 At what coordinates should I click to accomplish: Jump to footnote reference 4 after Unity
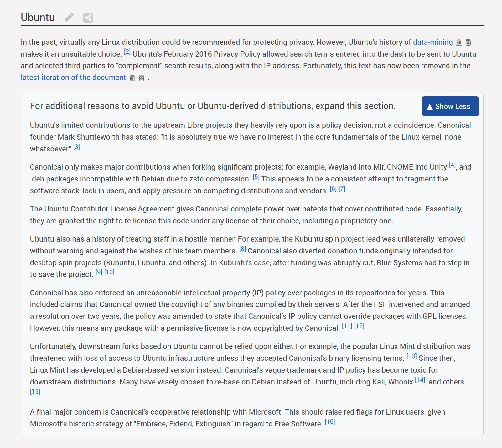point(452,165)
